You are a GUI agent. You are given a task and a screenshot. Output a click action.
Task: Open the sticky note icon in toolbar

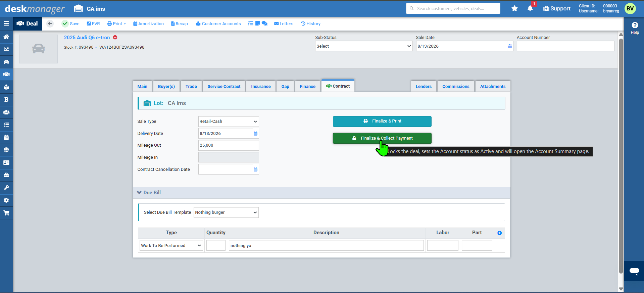(257, 23)
